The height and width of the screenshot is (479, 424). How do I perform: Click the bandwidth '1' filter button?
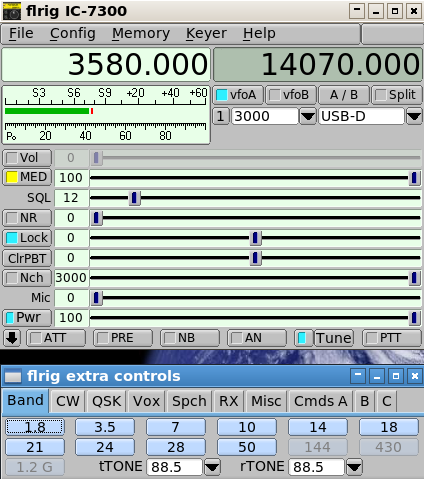(x=221, y=116)
